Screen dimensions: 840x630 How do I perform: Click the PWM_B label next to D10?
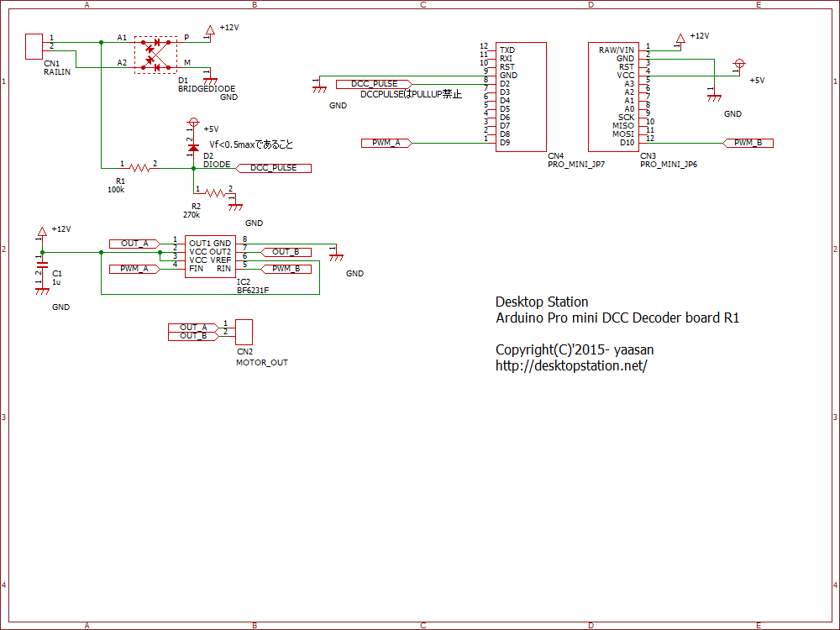pos(748,143)
